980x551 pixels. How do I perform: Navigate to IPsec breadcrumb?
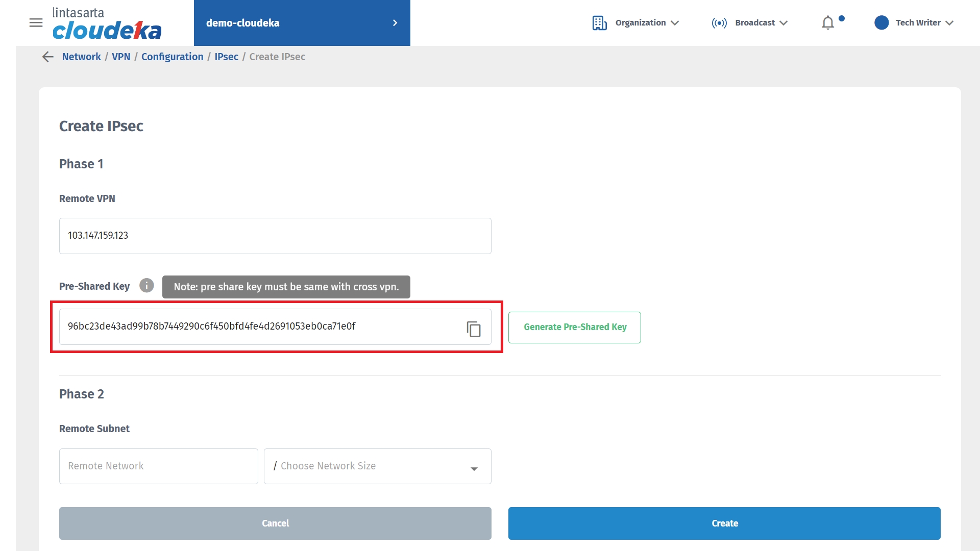coord(226,57)
